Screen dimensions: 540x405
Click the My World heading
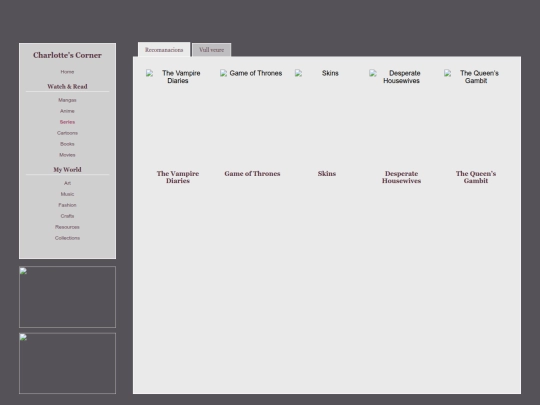pyautogui.click(x=68, y=169)
